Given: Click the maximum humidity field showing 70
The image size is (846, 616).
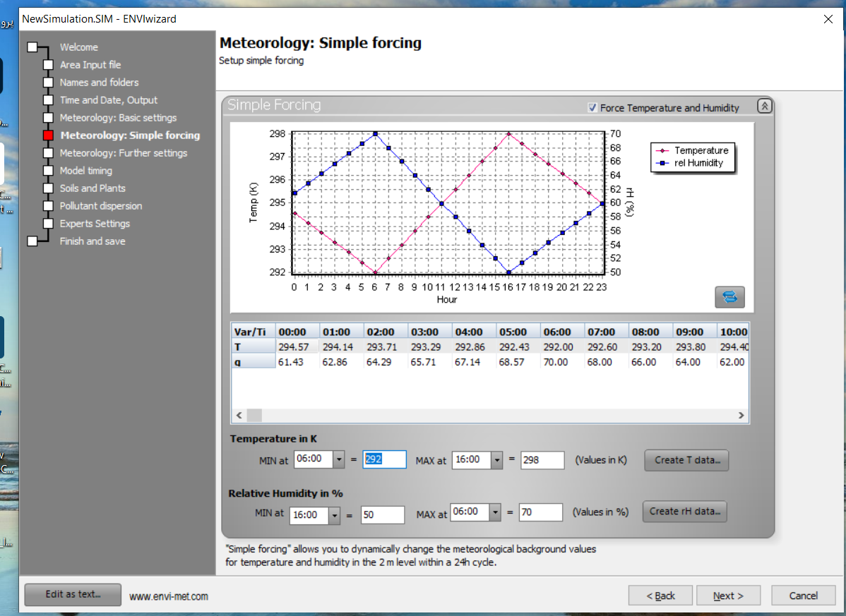Looking at the screenshot, I should 541,512.
